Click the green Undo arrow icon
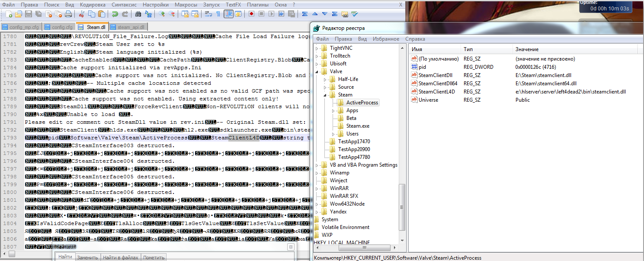This screenshot has width=644, height=261. coord(115,14)
